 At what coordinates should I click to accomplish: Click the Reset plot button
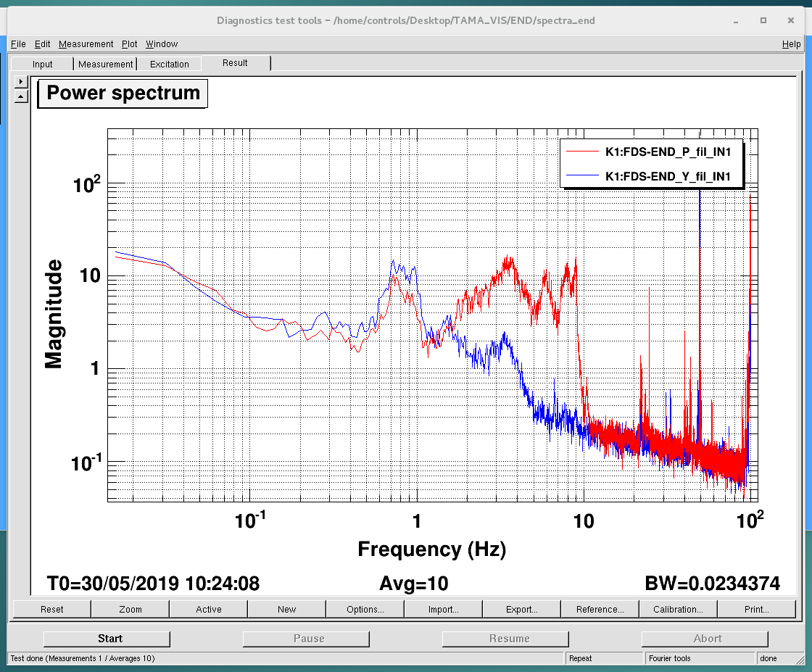(51, 609)
